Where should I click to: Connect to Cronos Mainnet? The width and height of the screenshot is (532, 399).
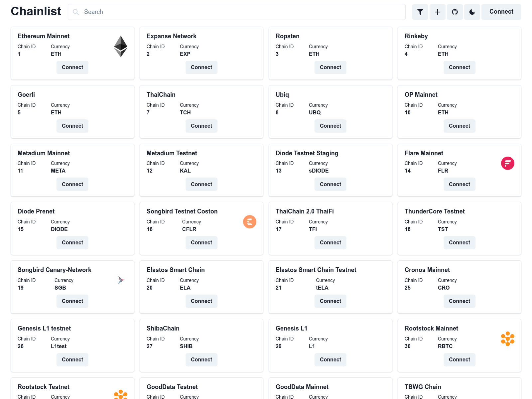460,301
